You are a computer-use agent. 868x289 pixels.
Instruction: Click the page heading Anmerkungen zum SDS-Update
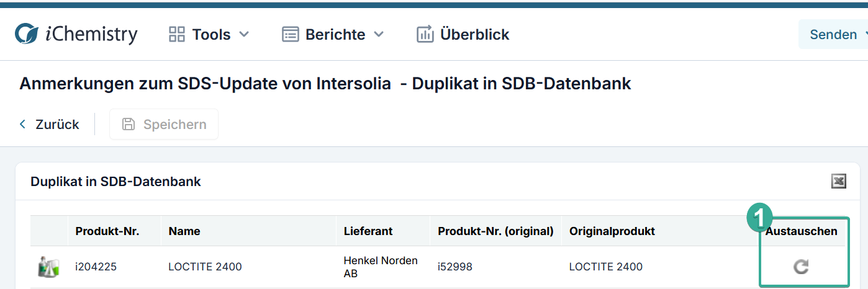[325, 84]
